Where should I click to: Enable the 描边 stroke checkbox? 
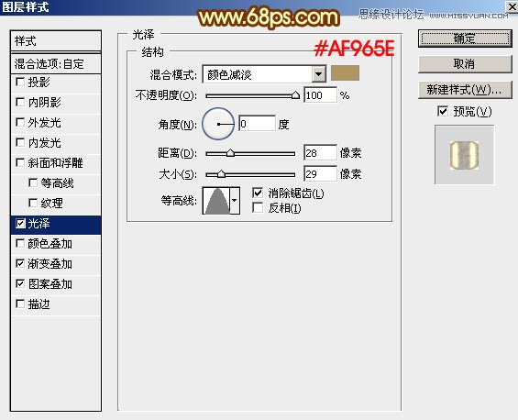pos(20,304)
